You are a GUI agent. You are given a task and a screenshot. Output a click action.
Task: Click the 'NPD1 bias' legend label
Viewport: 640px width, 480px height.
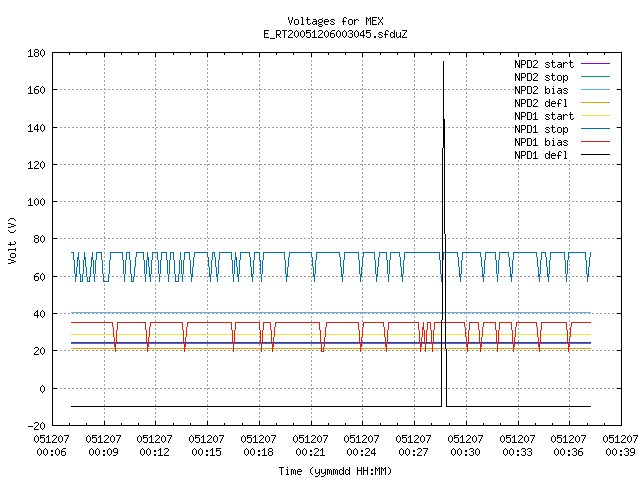[x=541, y=142]
